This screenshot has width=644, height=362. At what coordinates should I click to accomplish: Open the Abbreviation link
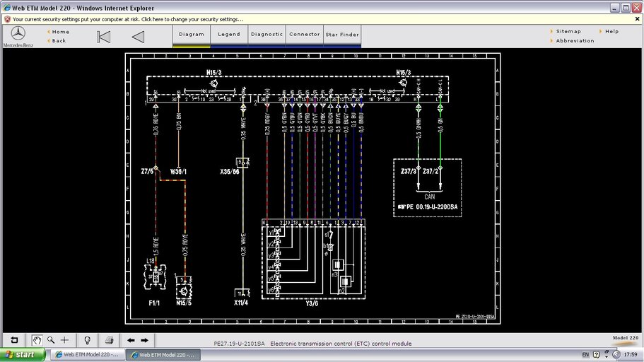tap(575, 41)
